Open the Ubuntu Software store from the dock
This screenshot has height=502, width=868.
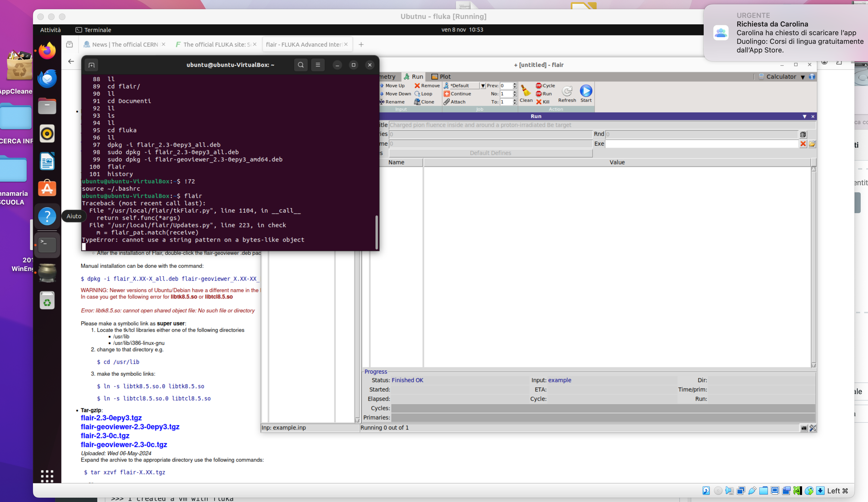(x=47, y=188)
